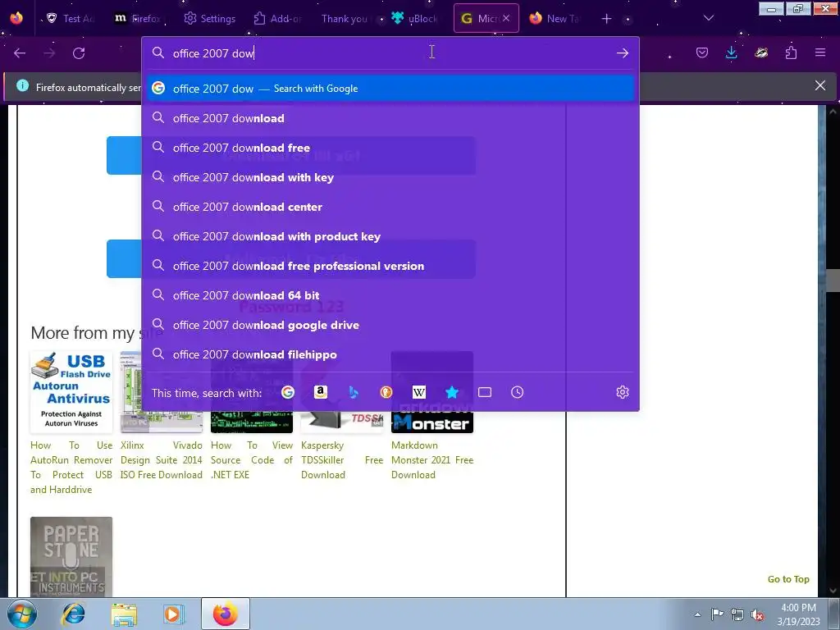Save page to Pocket

702,52
